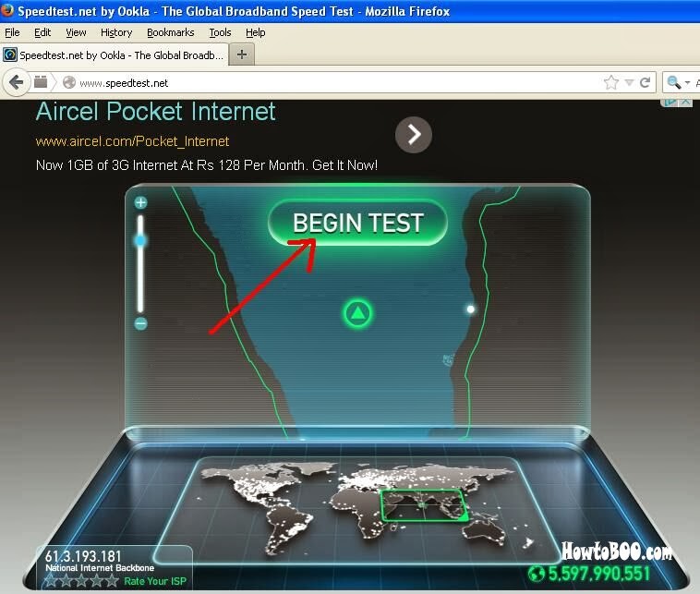Open the Aircel Pocket Internet ad headline
Viewport: 700px width, 594px height.
coord(155,112)
